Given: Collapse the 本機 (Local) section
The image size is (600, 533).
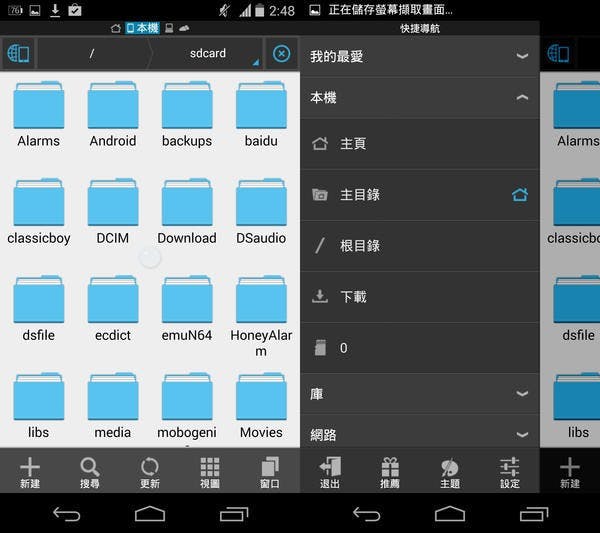Looking at the screenshot, I should [x=420, y=98].
